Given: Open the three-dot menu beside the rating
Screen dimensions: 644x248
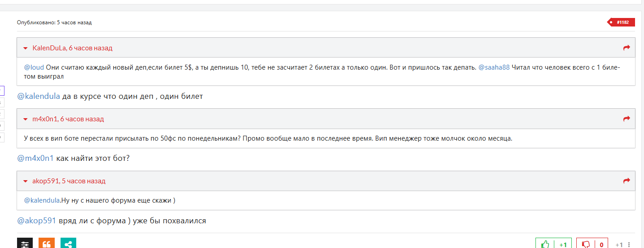Looking at the screenshot, I should click(629, 245).
